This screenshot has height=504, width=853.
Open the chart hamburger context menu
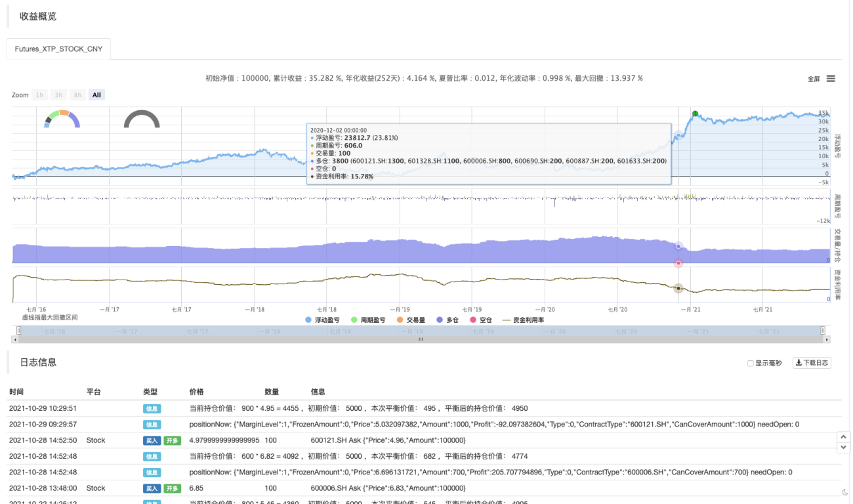(831, 79)
